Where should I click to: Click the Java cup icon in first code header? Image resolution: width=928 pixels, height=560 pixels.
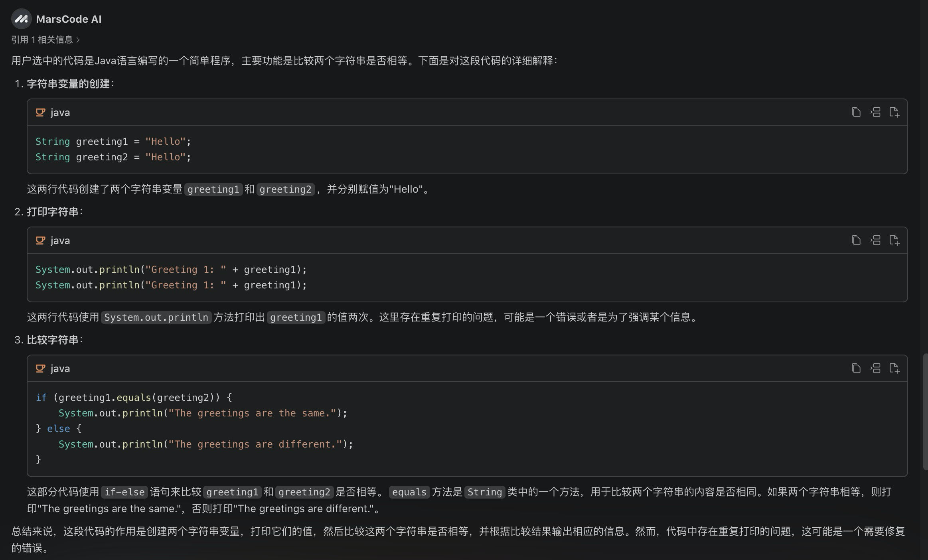(x=40, y=112)
